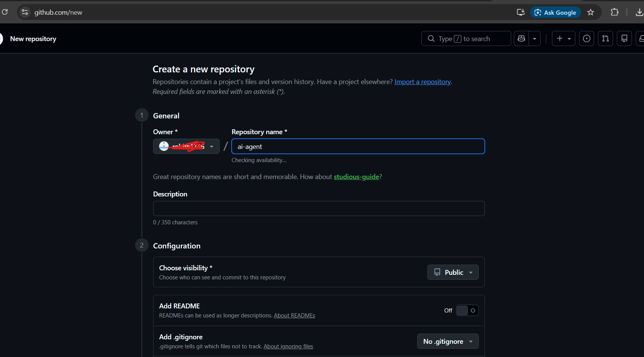Screen dimensions: 644x357
Task: Open the create new plus menu
Action: pyautogui.click(x=564, y=38)
